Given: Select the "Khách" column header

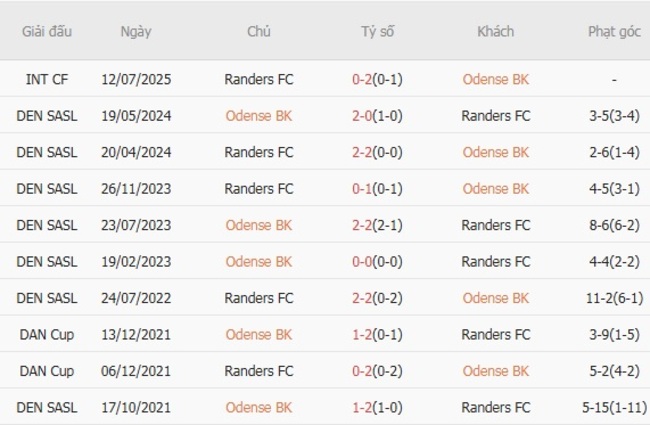Looking at the screenshot, I should (x=496, y=31).
